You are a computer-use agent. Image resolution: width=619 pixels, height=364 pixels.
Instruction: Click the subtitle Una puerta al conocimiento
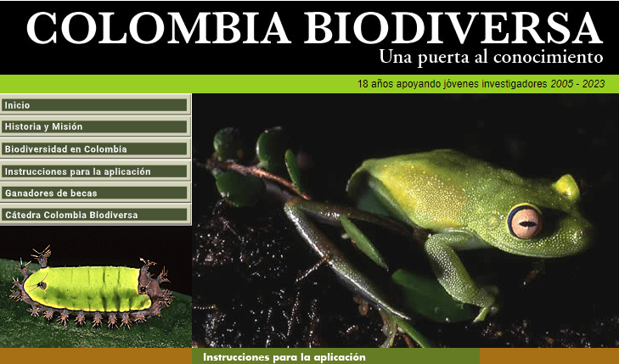pos(491,58)
